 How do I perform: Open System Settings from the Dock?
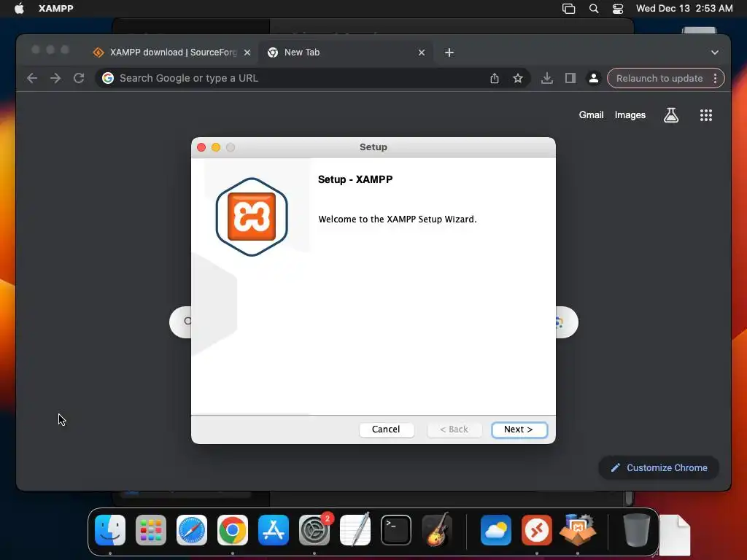(x=314, y=530)
